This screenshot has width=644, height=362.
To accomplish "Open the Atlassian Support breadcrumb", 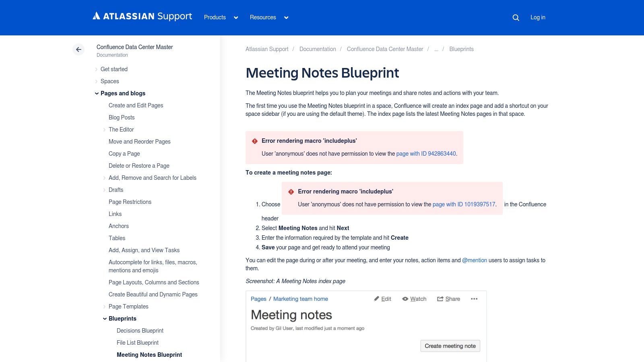I will [267, 49].
